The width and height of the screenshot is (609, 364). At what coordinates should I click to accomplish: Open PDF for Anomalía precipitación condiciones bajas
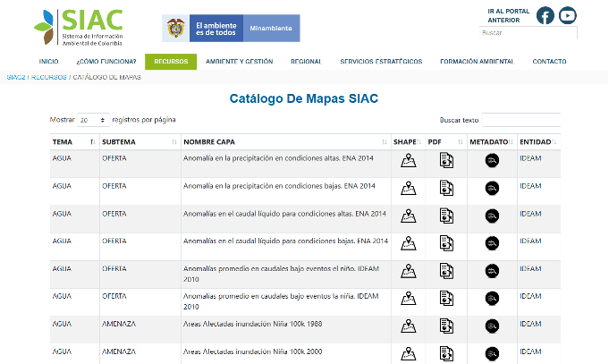pos(446,188)
